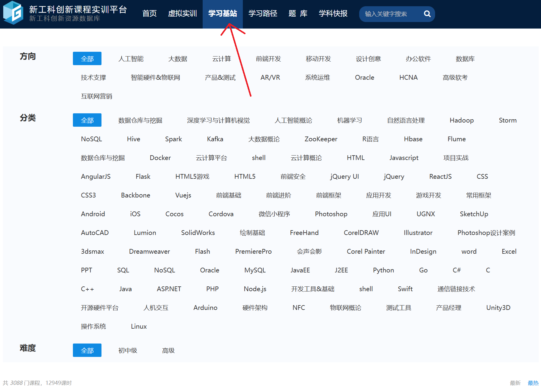Image resolution: width=541 pixels, height=392 pixels.
Task: Filter direction by 办公软件
Action: [418, 59]
